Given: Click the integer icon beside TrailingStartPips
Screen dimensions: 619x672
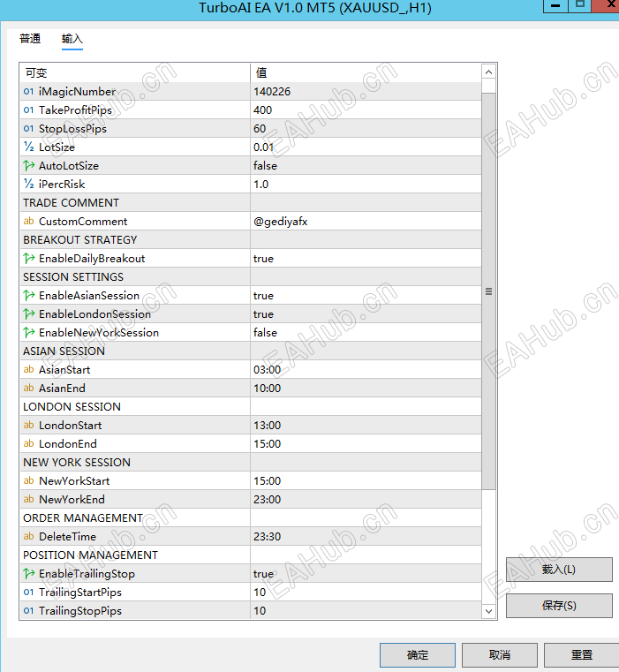Looking at the screenshot, I should [x=28, y=592].
